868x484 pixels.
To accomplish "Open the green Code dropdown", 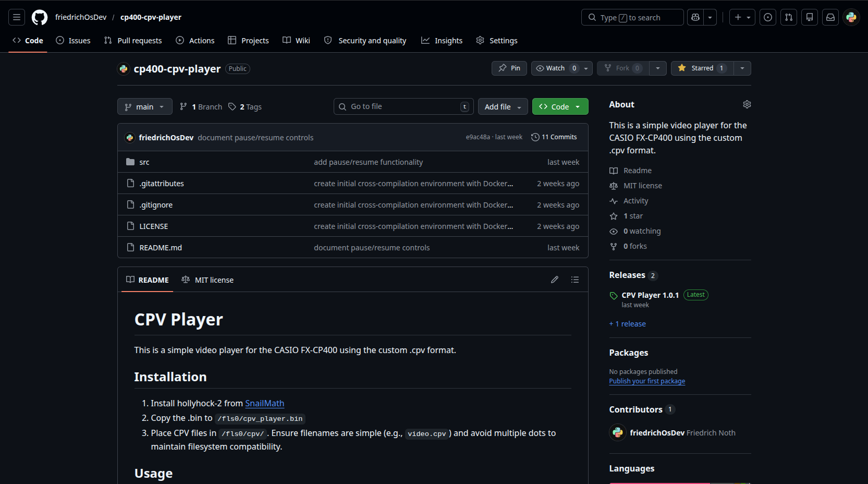I will 560,106.
